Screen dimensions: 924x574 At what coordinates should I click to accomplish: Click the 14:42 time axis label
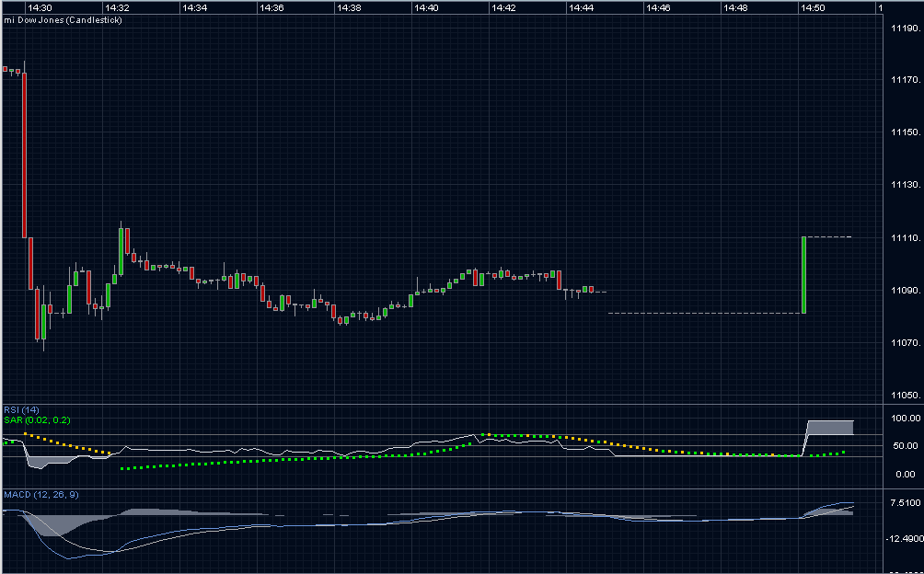(503, 7)
